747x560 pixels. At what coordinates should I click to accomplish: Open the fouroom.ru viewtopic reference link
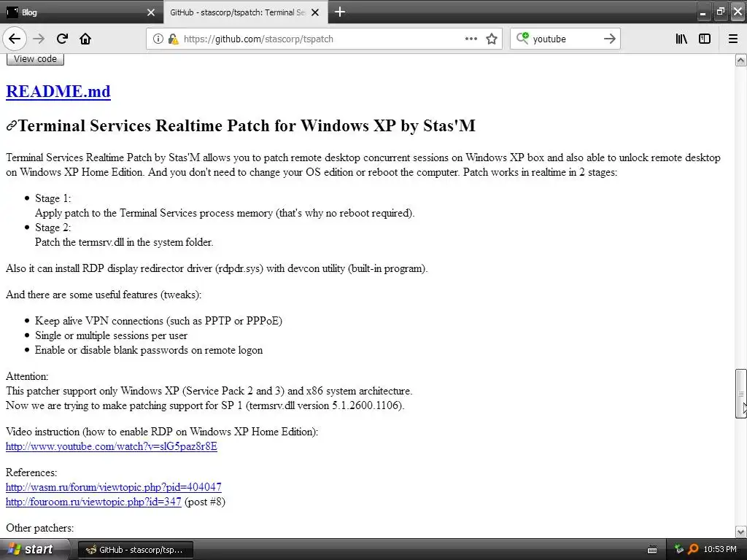[x=93, y=502]
